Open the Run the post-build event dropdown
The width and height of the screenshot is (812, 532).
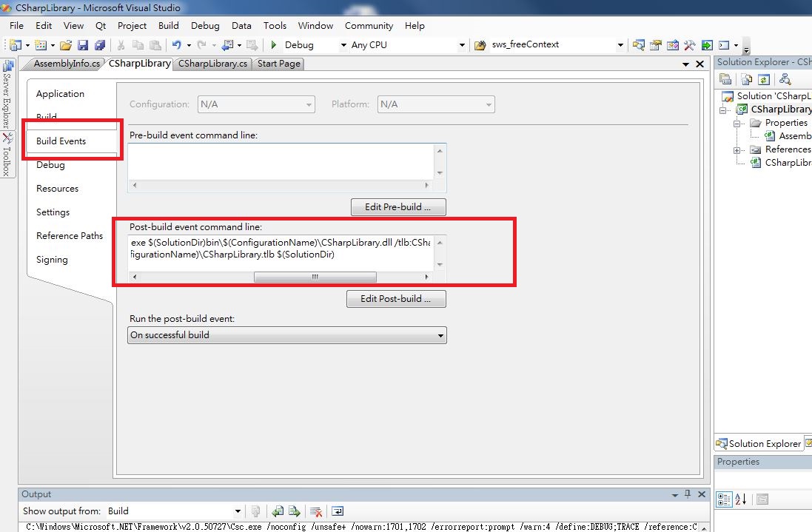[287, 335]
